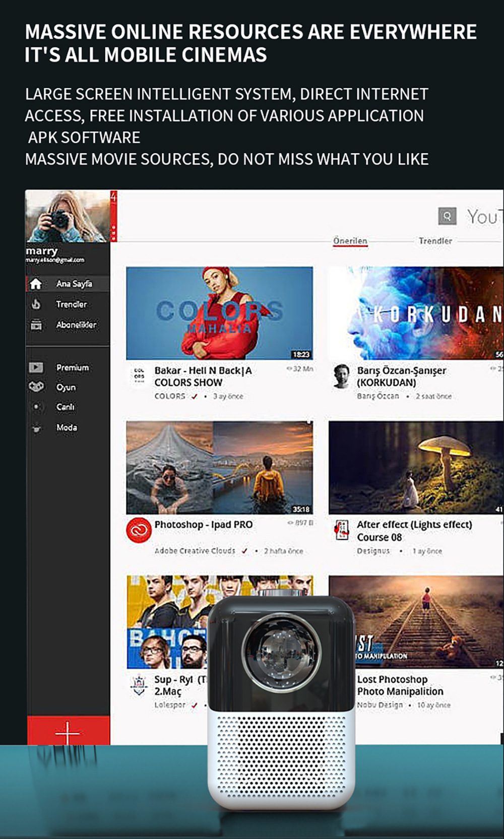Open Oyun gamepad icon
This screenshot has width=504, height=839.
coord(36,387)
